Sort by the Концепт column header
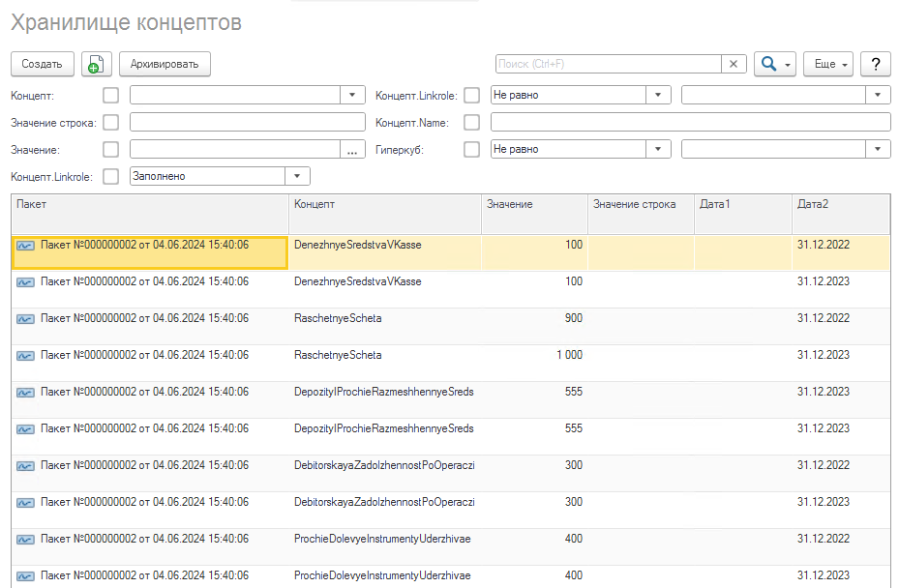Screen dimensions: 899x588 pyautogui.click(x=385, y=214)
